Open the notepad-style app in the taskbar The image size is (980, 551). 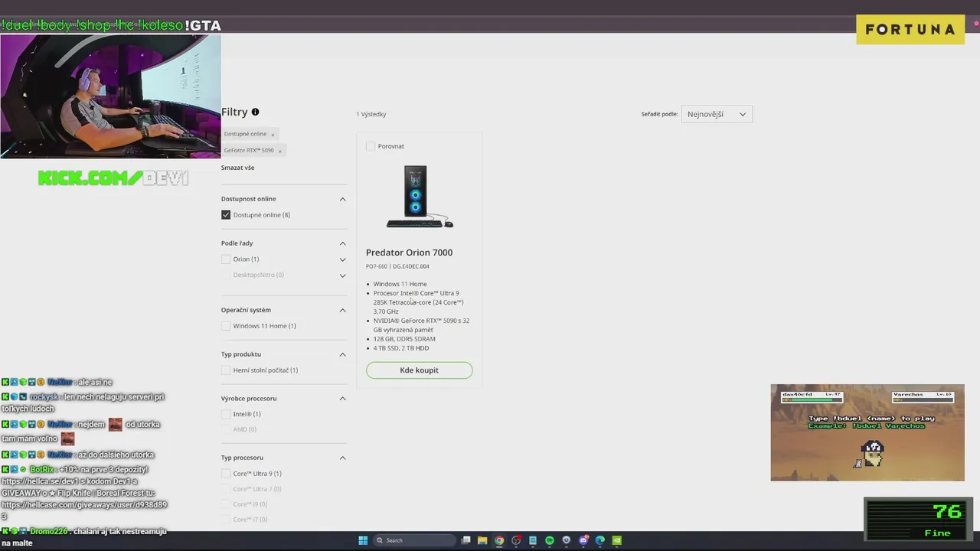pos(533,540)
